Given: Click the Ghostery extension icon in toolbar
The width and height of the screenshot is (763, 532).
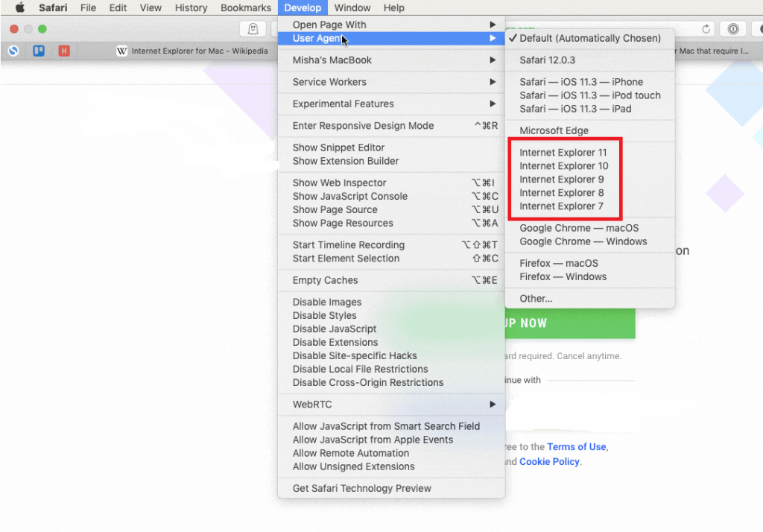Looking at the screenshot, I should tap(253, 29).
